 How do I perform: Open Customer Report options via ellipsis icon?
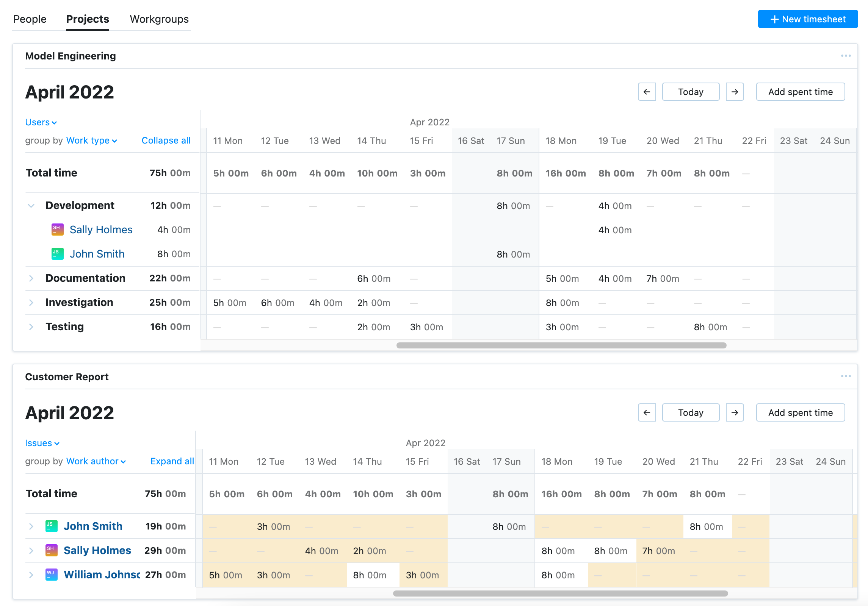pyautogui.click(x=846, y=376)
